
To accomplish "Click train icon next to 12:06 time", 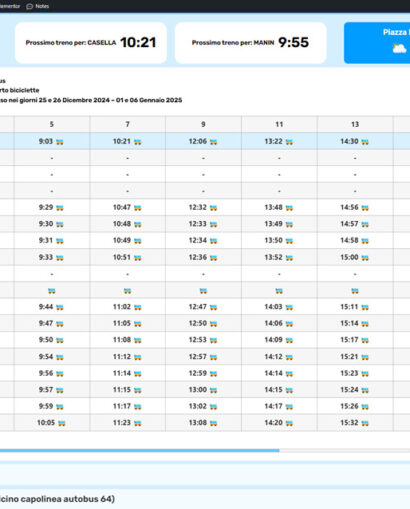I will (213, 142).
